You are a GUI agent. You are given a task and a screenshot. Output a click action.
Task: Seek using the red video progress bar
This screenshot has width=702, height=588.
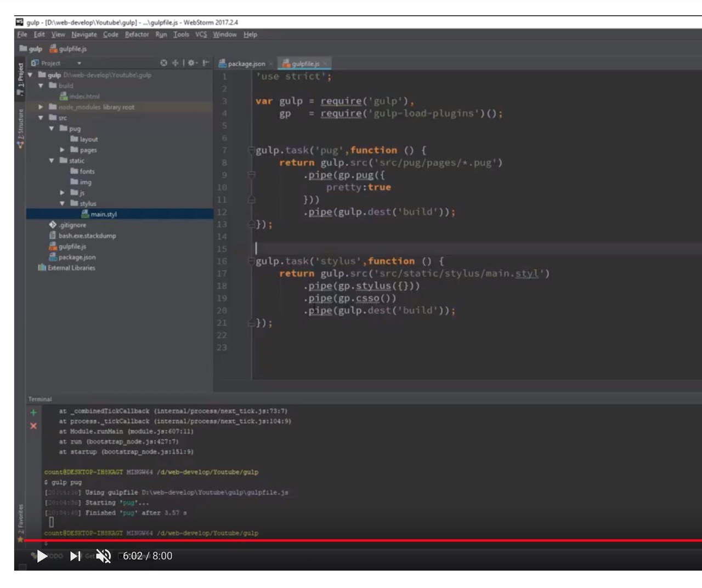point(362,540)
